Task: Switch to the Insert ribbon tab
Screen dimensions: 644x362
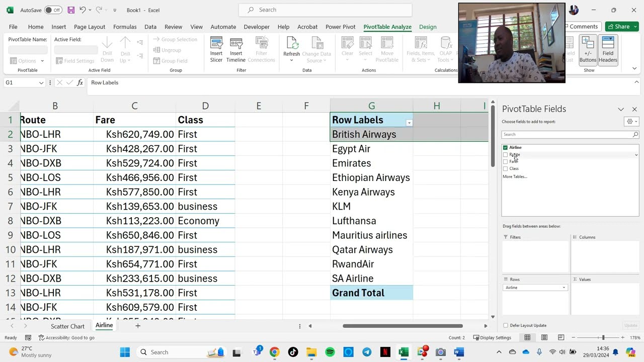Action: (58, 27)
